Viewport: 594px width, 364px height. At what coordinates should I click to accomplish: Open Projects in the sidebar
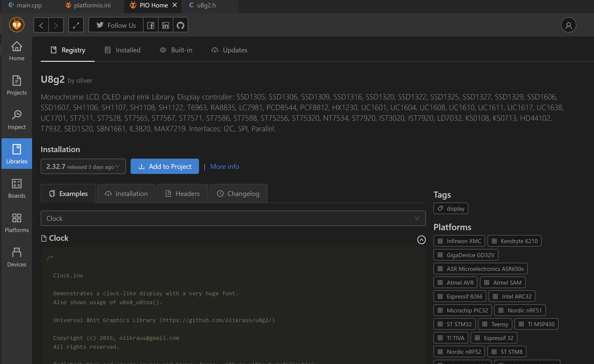click(17, 85)
